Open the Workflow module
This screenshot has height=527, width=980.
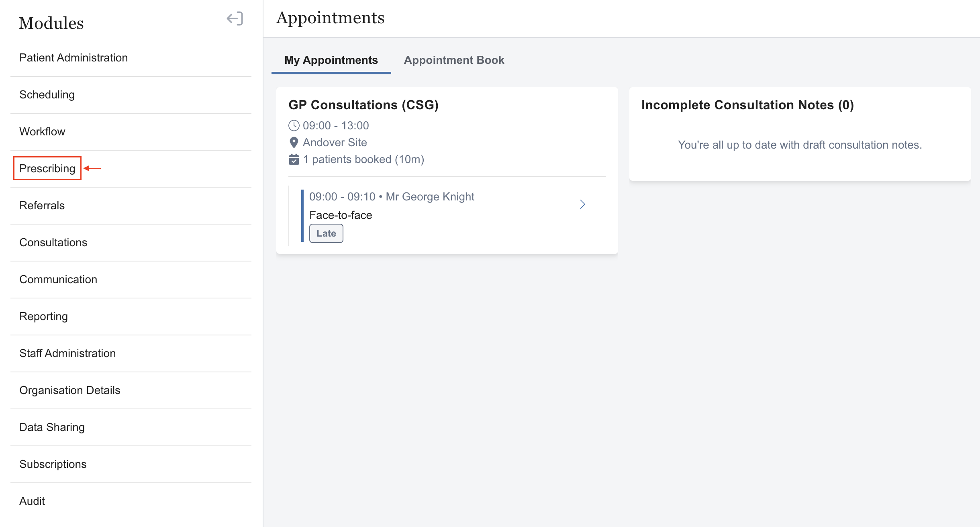click(x=42, y=132)
